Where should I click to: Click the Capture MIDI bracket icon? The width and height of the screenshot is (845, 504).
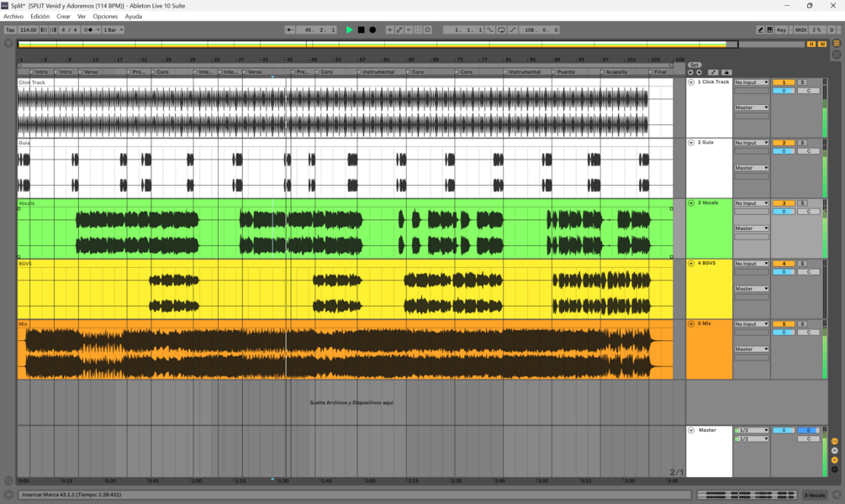(418, 30)
